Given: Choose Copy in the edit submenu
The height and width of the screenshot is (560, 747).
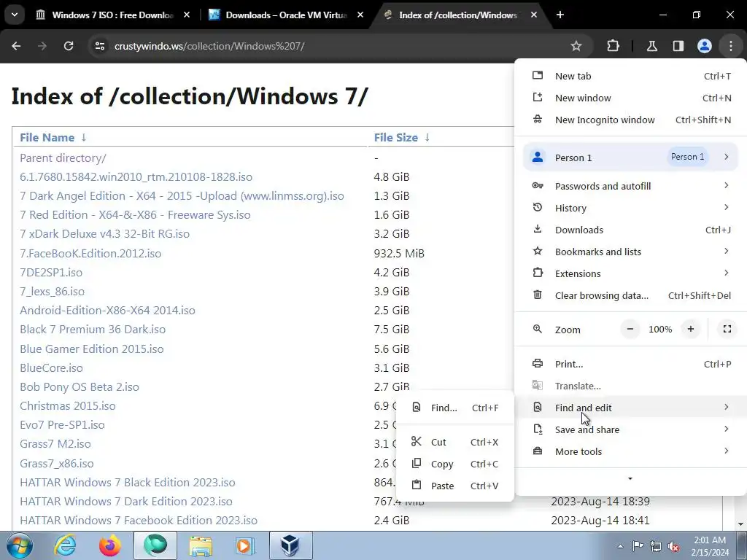Looking at the screenshot, I should pyautogui.click(x=455, y=464).
